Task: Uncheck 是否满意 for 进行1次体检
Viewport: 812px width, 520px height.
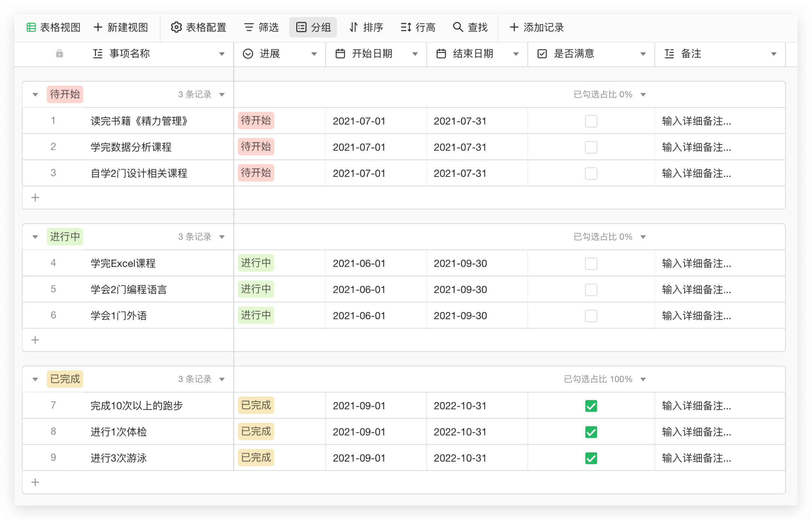Action: click(591, 432)
